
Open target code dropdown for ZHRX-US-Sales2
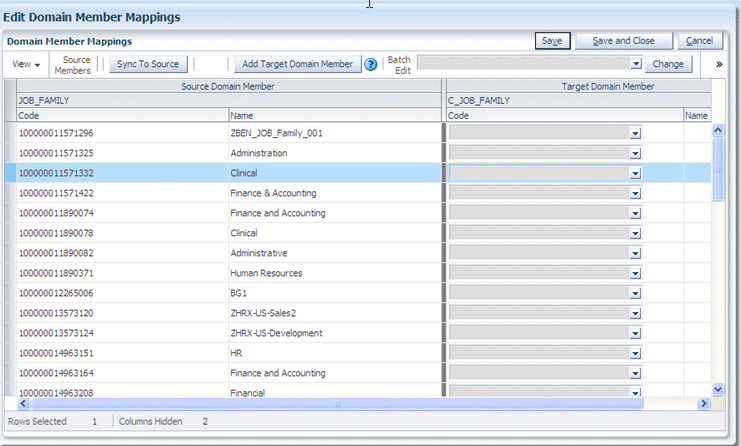(x=635, y=314)
